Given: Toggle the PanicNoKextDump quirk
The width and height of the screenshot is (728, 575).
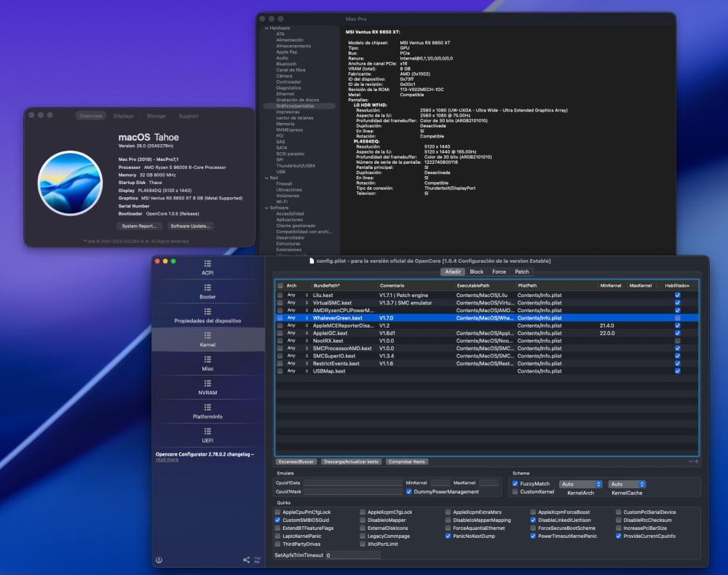Looking at the screenshot, I should pyautogui.click(x=448, y=536).
